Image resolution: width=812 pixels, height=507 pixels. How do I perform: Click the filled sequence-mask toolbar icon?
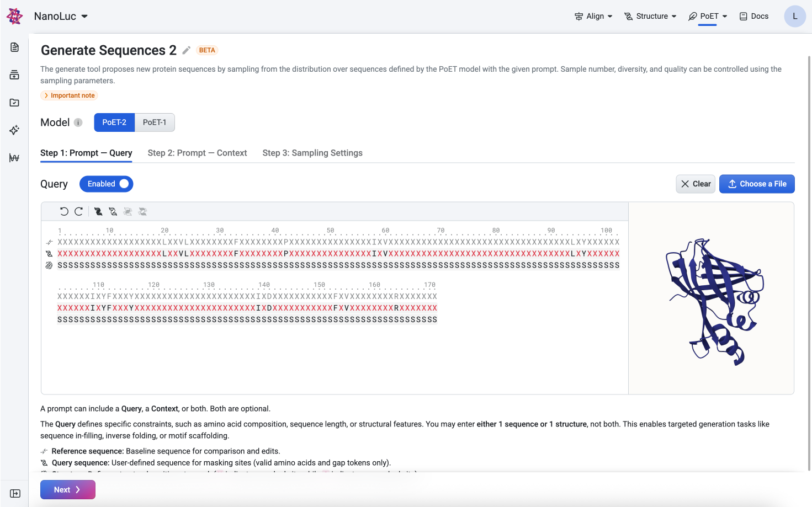[x=98, y=211]
